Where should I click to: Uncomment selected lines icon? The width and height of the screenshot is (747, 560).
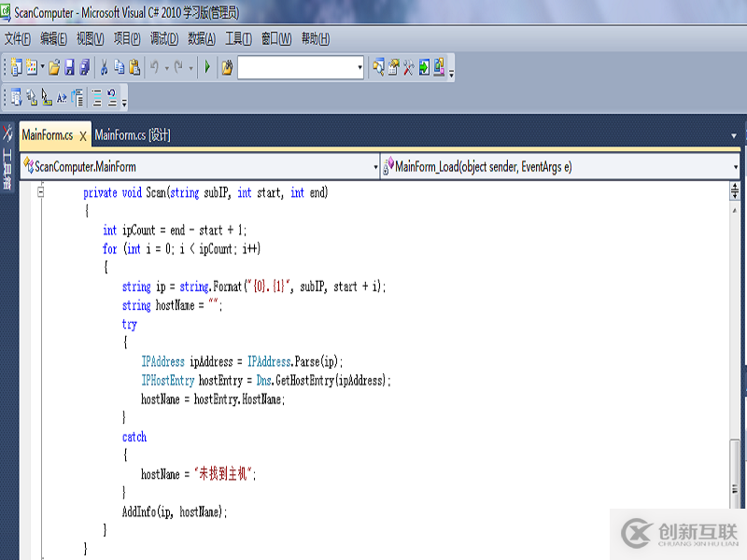click(112, 98)
